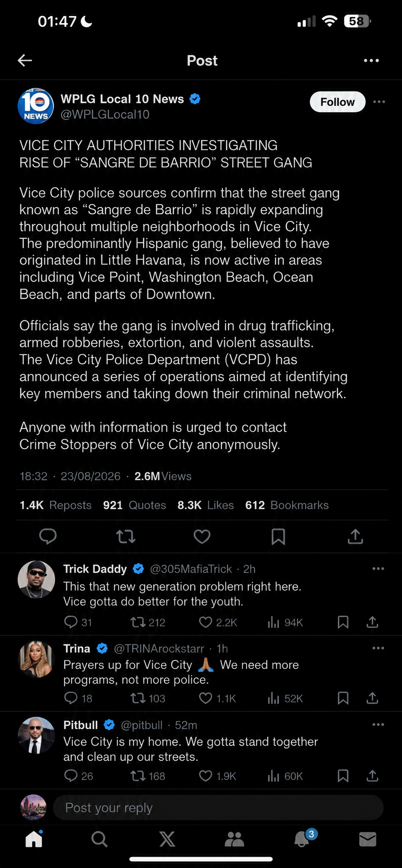Open the three-dot menu in Post header
402x868 pixels.
371,60
